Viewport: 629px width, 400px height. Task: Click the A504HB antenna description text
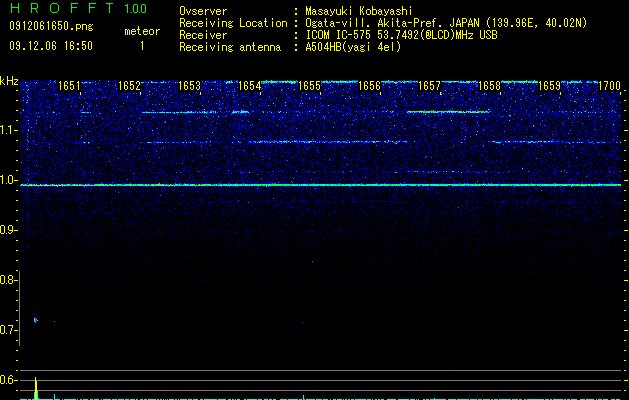(353, 47)
